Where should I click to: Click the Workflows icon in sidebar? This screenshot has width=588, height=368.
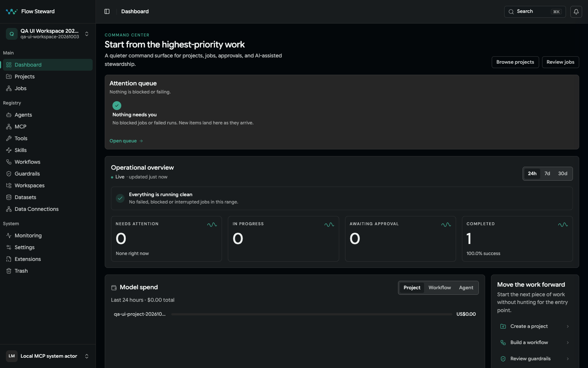click(x=9, y=162)
